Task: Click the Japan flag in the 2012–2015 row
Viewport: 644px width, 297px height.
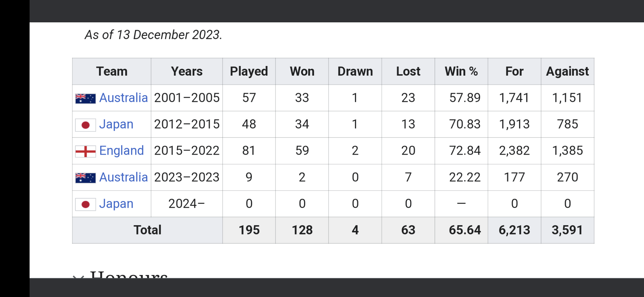Action: pos(85,125)
